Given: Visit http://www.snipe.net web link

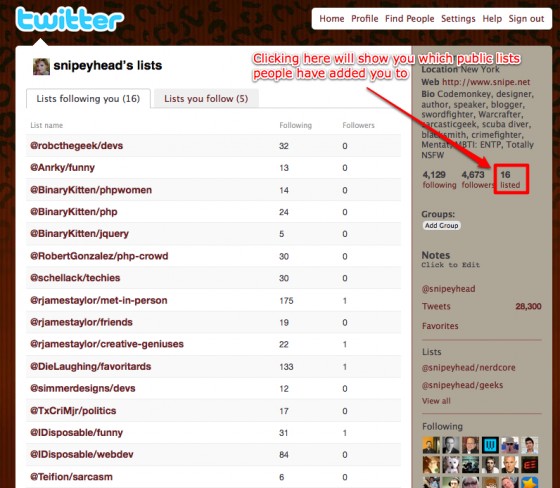Looking at the screenshot, I should (486, 82).
